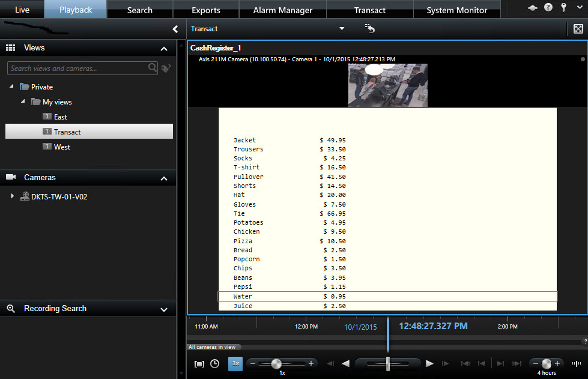Expand the Recording Search panel
The height and width of the screenshot is (379, 588).
click(x=164, y=309)
